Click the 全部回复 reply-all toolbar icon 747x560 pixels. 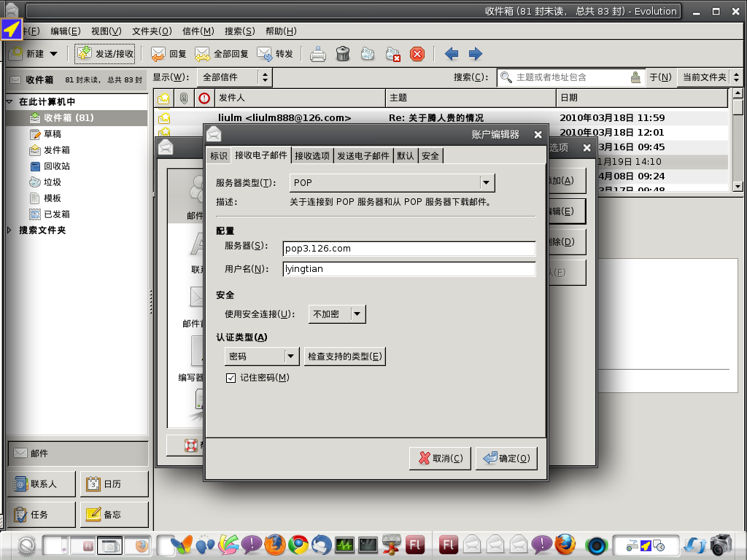pos(203,54)
